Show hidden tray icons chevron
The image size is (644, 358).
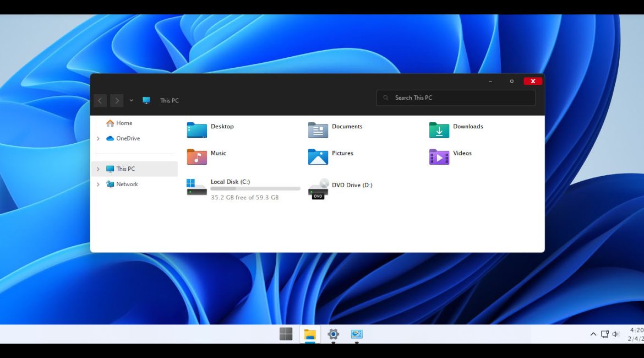[593, 334]
